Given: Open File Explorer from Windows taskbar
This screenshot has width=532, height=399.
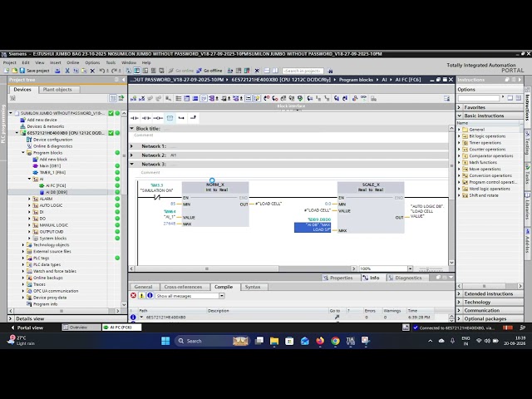Looking at the screenshot, I should pyautogui.click(x=274, y=341).
